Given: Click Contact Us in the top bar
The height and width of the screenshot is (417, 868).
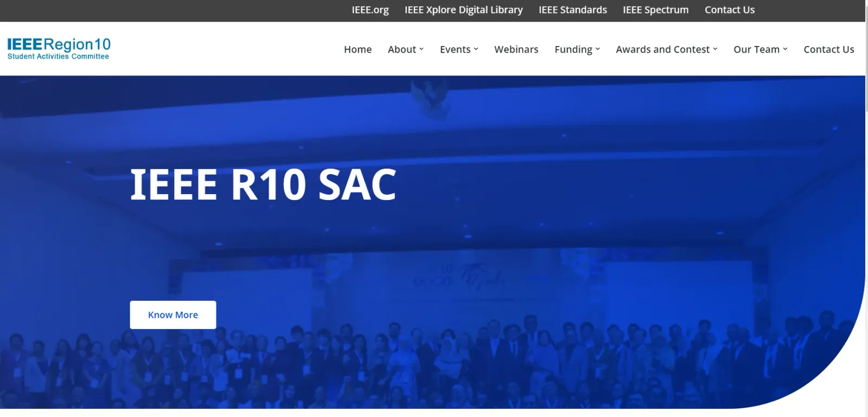Looking at the screenshot, I should point(730,10).
